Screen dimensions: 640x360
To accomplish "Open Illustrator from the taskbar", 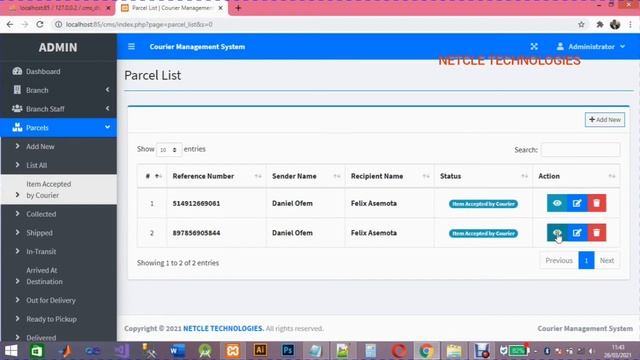I will coord(260,351).
